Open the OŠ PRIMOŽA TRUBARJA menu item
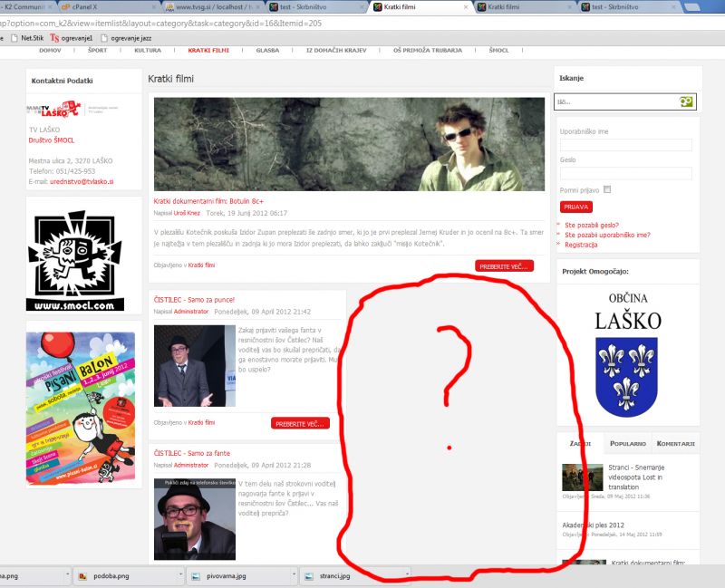Screen dimensions: 725x588 [427, 50]
